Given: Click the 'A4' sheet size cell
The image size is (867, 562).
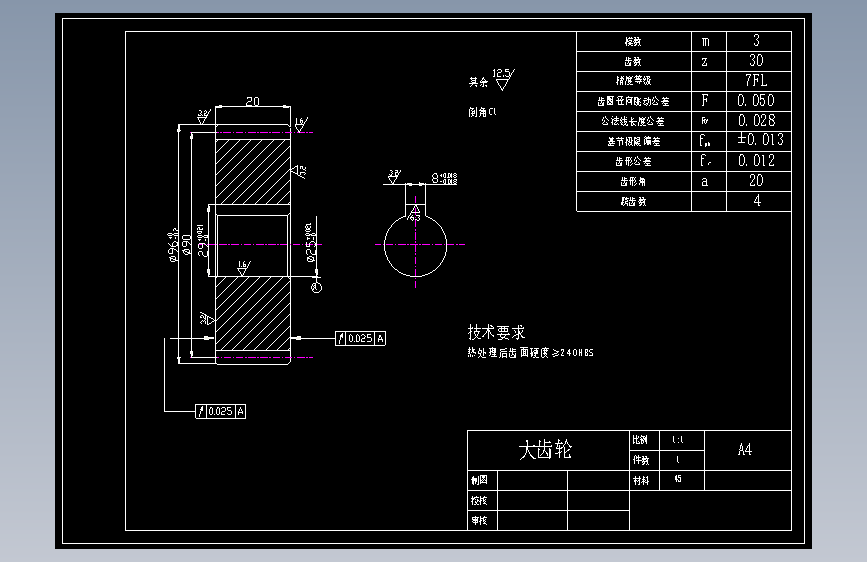Looking at the screenshot, I should 745,450.
